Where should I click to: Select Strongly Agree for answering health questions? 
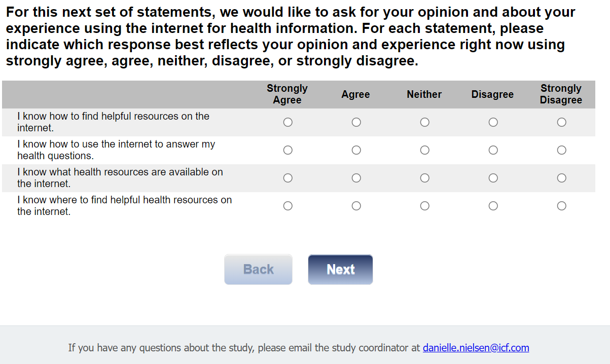[288, 150]
